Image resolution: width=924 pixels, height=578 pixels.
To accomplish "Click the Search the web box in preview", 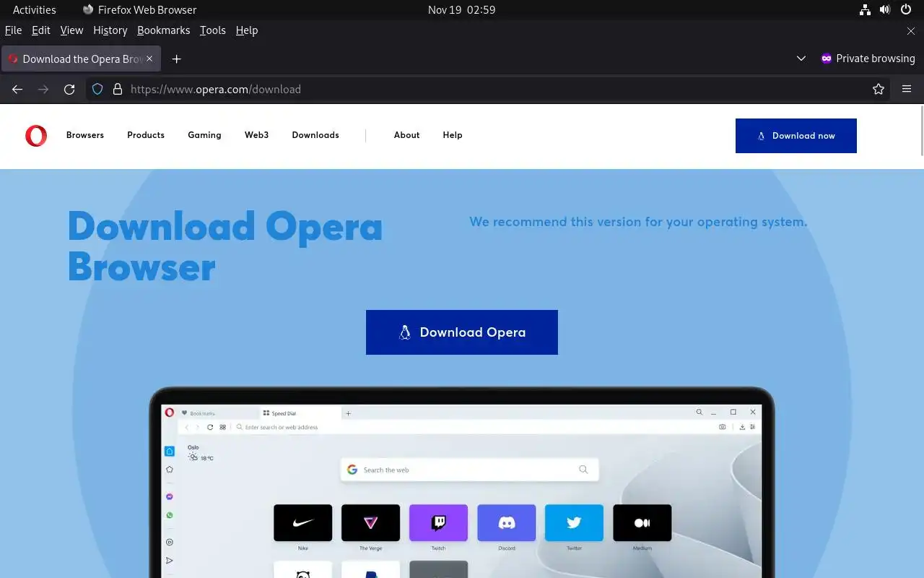I will [x=469, y=470].
